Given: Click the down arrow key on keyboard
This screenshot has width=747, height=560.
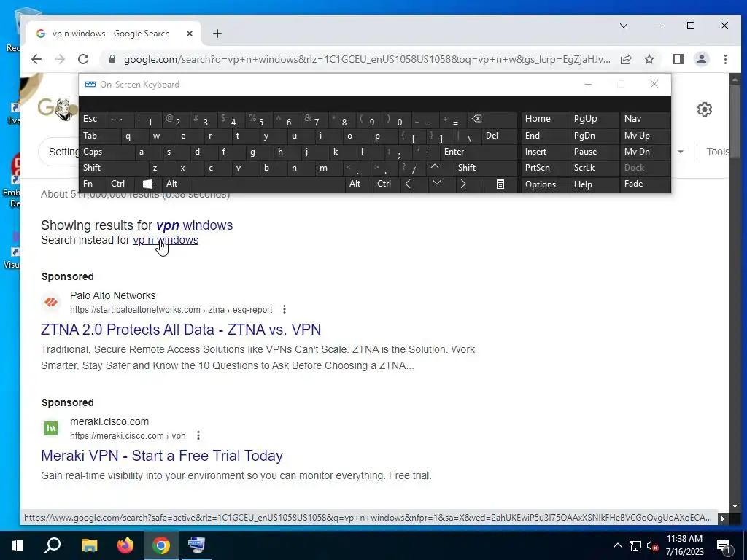Looking at the screenshot, I should 436,183.
